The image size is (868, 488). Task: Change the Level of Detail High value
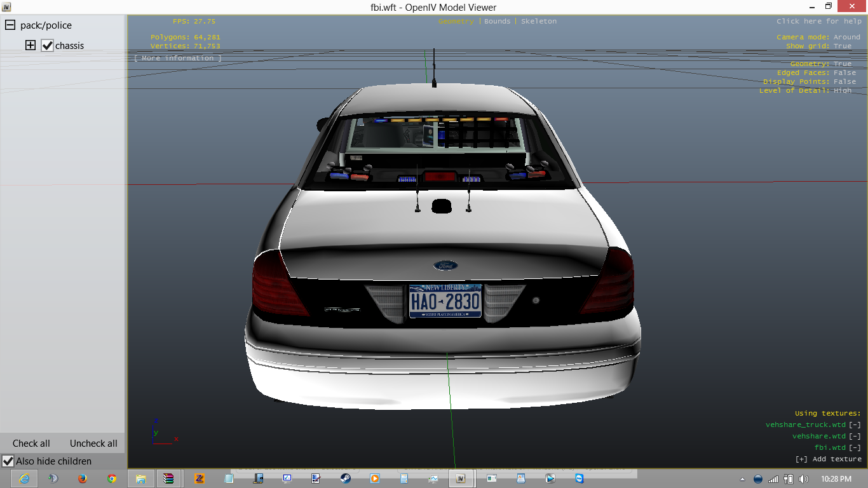(843, 90)
